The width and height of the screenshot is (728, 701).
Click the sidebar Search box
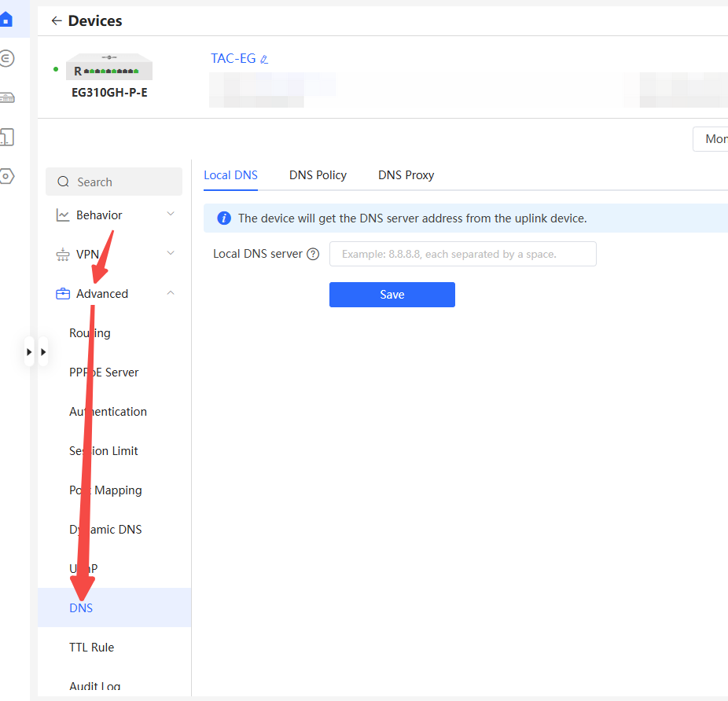coord(114,182)
